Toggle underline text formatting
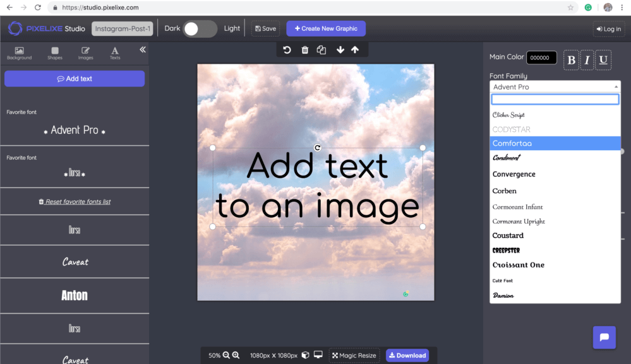The image size is (631, 364). coord(603,60)
